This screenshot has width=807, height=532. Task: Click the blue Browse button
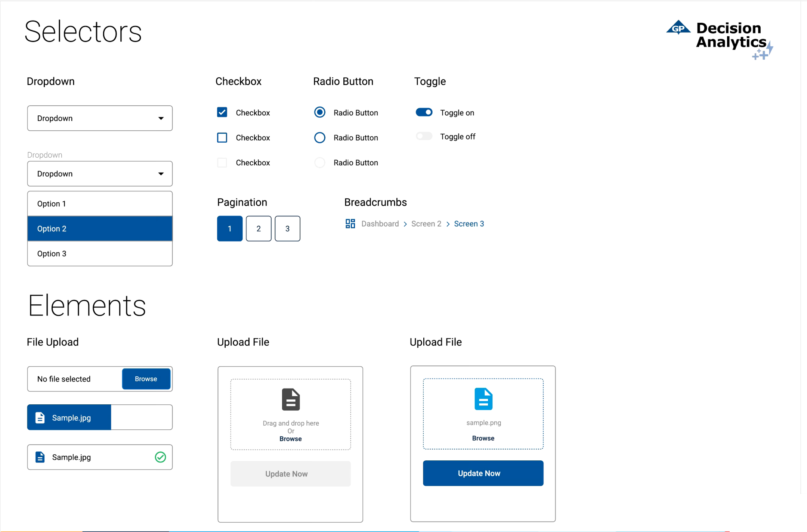point(146,379)
